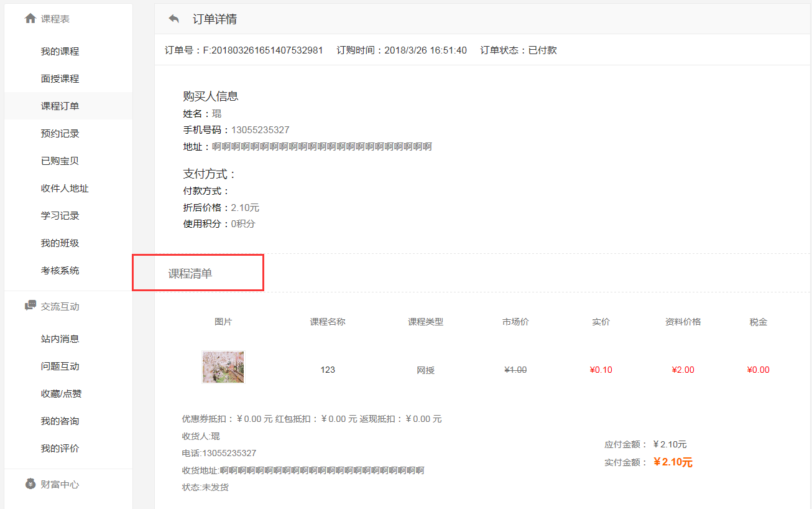
Task: Click the chat bubble icon beside 交流互动
Action: pos(30,306)
